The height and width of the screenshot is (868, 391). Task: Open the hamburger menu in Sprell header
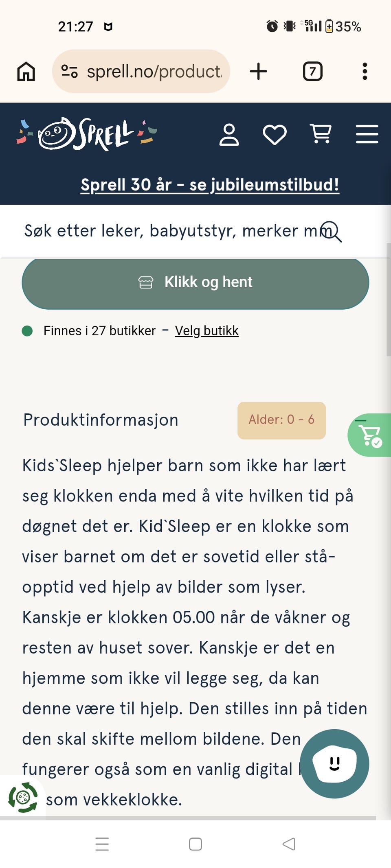(367, 134)
